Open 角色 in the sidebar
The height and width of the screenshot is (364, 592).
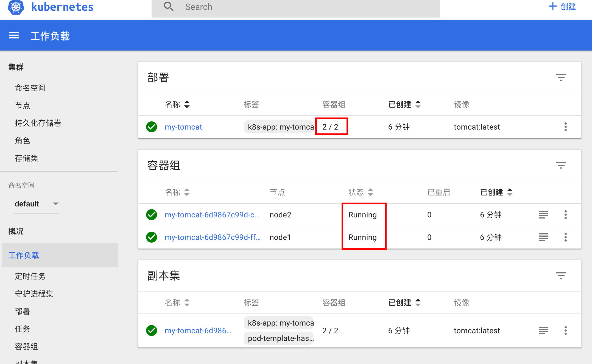pos(23,141)
